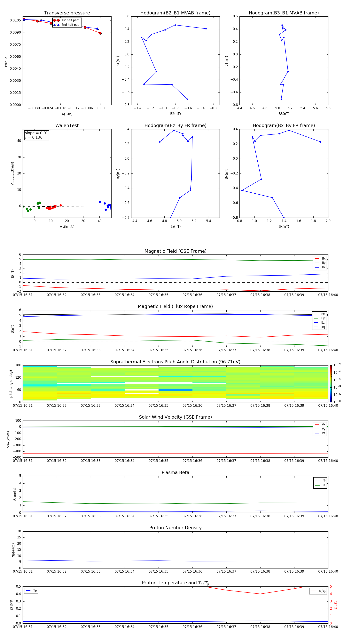Click the 'Bx(nT)' axis label
This screenshot has width=351, height=644.
coord(284,227)
